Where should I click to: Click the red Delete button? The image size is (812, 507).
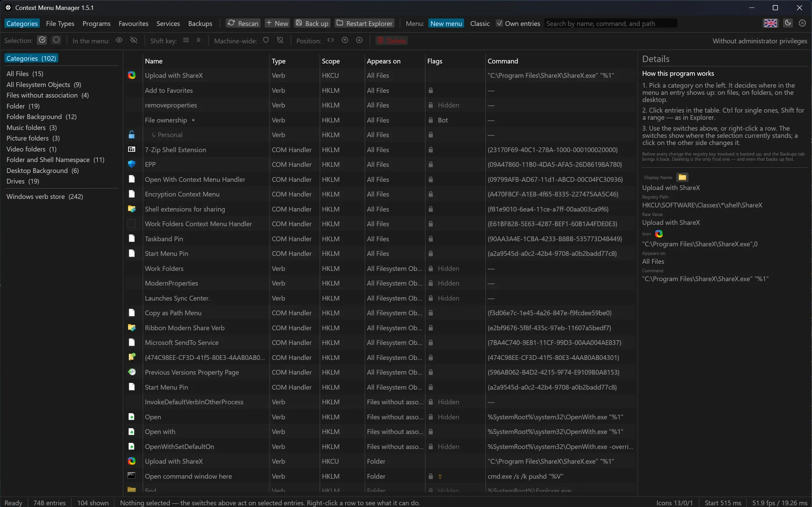(x=392, y=41)
